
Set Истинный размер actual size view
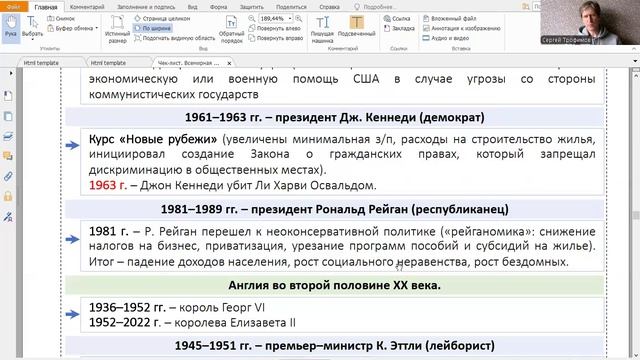117,29
